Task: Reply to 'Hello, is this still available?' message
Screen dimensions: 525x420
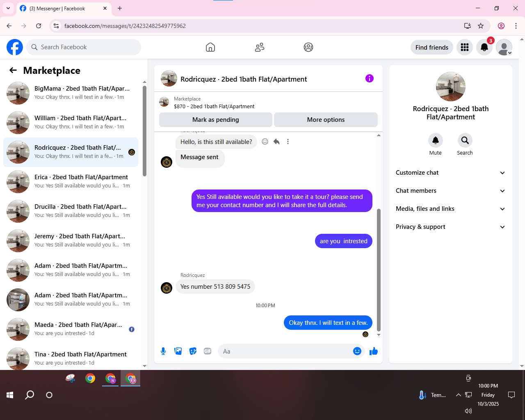Action: [x=276, y=142]
